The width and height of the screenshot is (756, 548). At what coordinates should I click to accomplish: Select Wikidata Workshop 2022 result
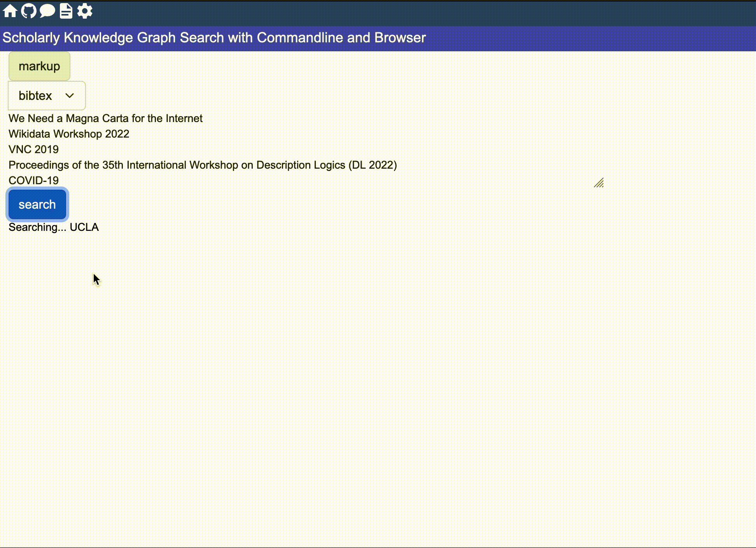(69, 134)
